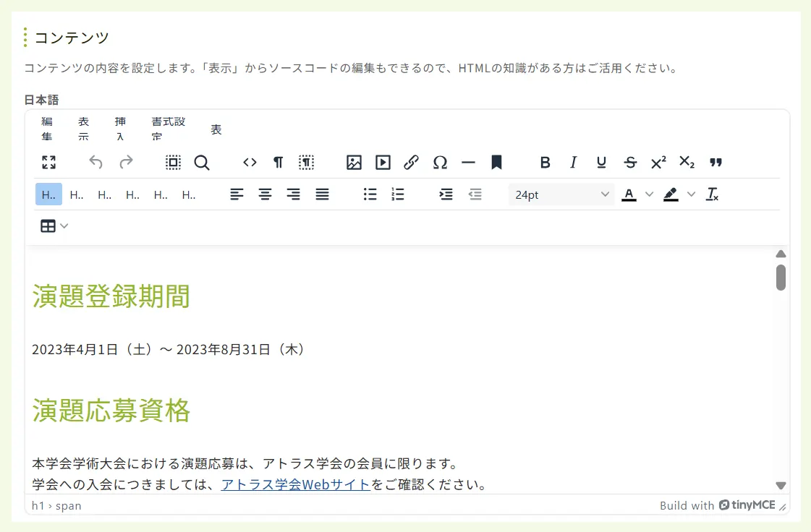Insert a horizontal rule
811x532 pixels.
coord(468,163)
